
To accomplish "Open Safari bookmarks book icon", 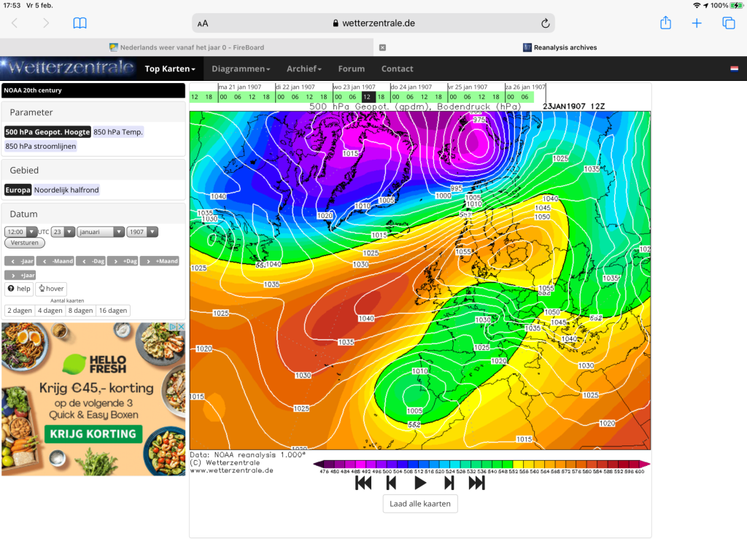I will coord(80,23).
